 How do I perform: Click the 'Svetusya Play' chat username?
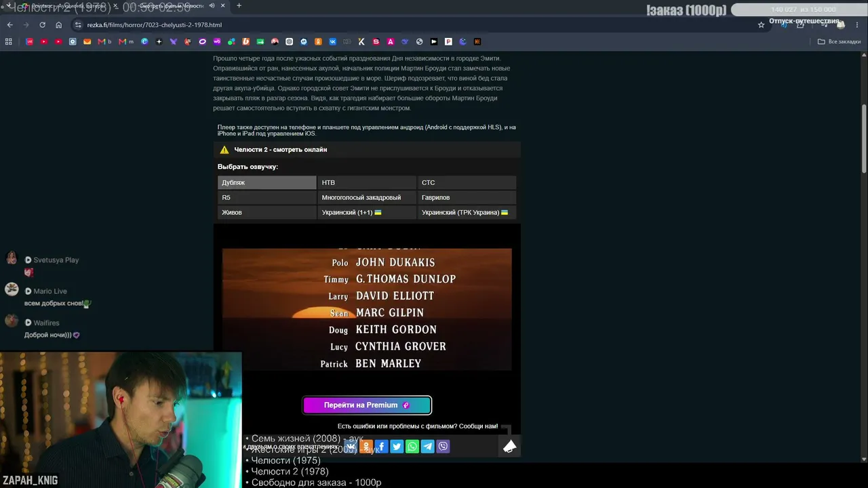click(x=56, y=260)
